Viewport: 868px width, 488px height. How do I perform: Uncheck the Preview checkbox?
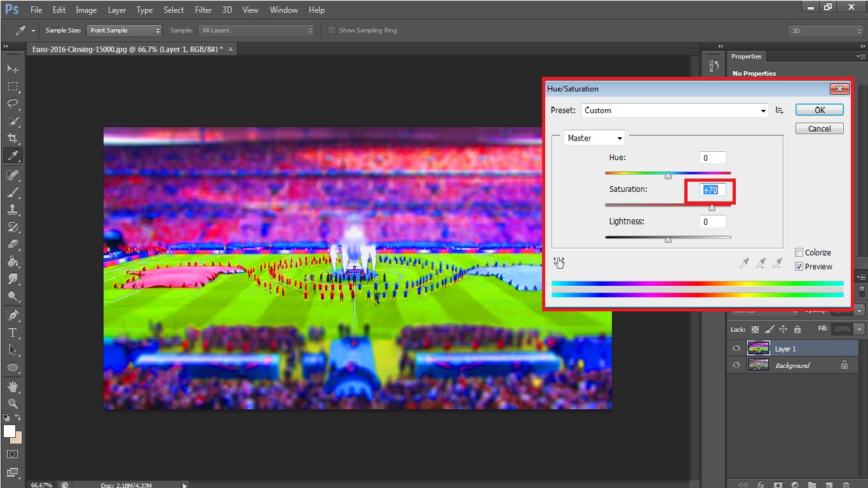point(799,267)
